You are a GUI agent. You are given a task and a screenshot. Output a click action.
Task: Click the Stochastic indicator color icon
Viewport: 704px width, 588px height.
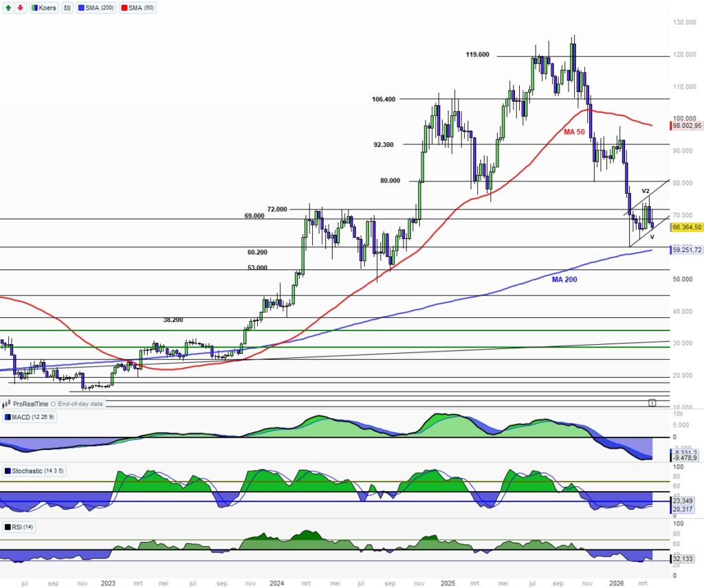click(x=8, y=471)
